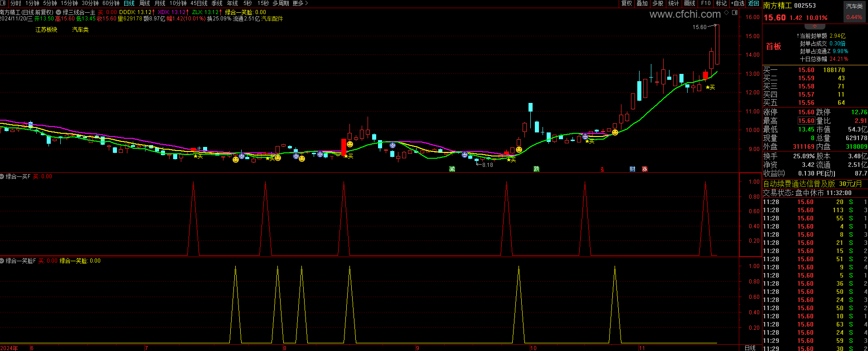Toggle the panel icon left of 分时

3,3
